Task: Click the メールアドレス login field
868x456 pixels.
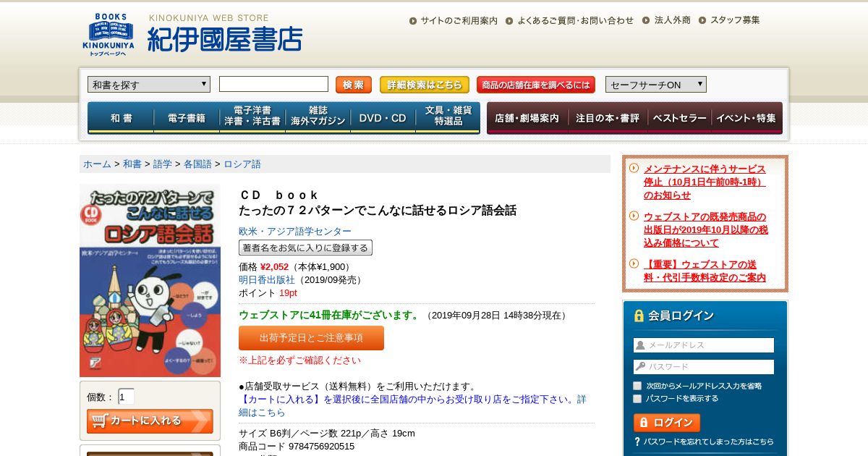Action: (704, 345)
